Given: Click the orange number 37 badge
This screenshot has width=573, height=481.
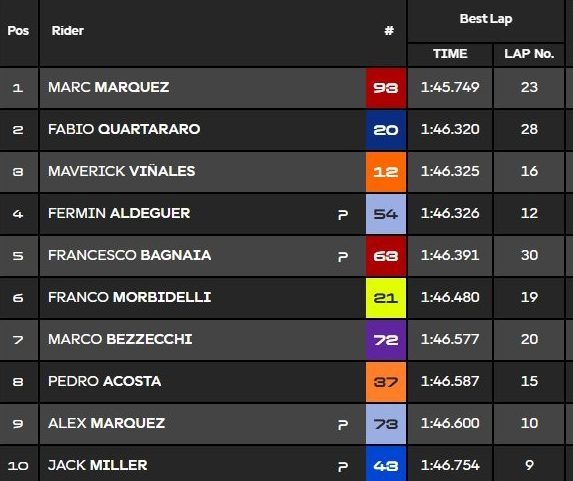Looking at the screenshot, I should [386, 382].
